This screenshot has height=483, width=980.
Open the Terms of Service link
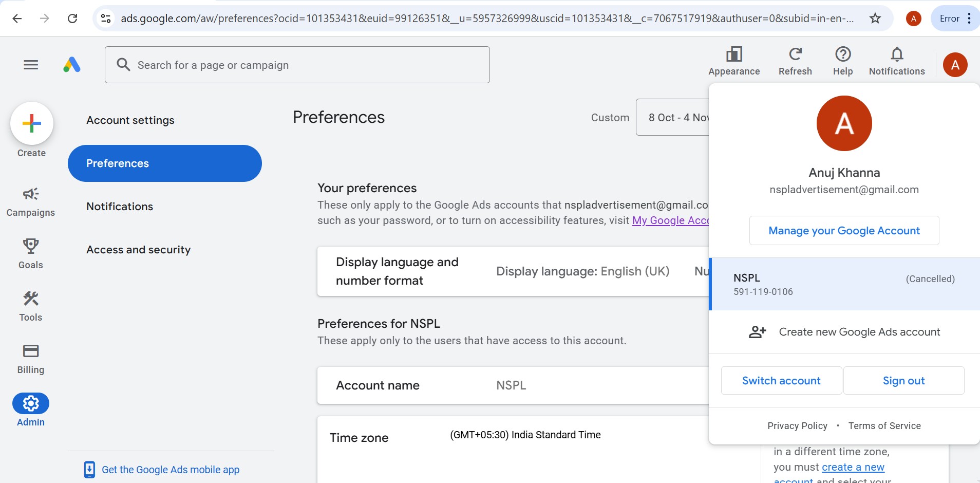884,426
